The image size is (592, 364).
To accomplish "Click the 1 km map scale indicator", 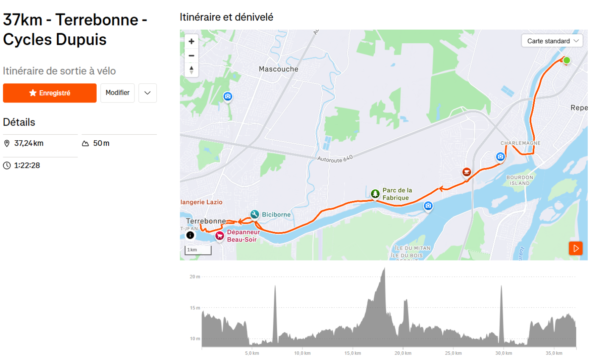I will point(199,250).
